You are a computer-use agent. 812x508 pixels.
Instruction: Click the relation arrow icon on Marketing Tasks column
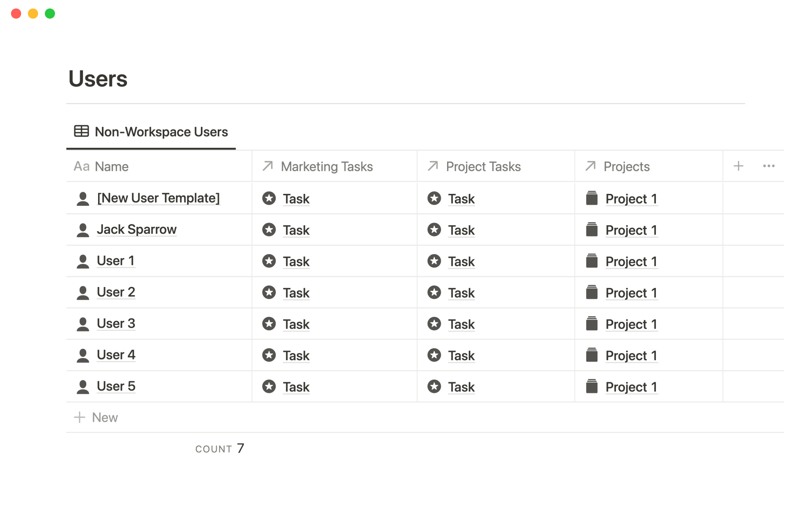click(x=267, y=166)
